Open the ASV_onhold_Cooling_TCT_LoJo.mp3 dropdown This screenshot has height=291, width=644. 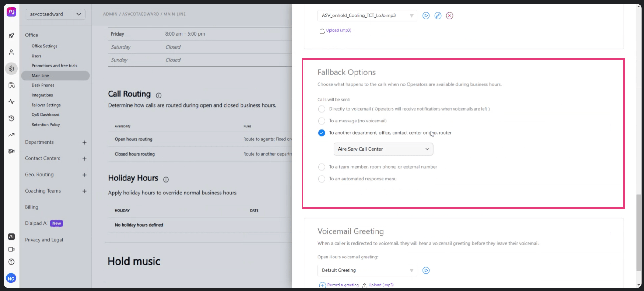coord(367,15)
